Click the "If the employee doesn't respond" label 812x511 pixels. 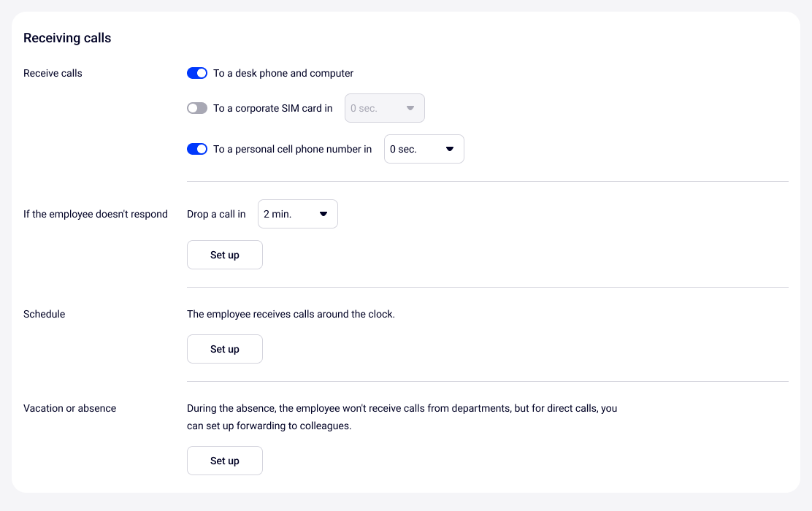(x=96, y=214)
